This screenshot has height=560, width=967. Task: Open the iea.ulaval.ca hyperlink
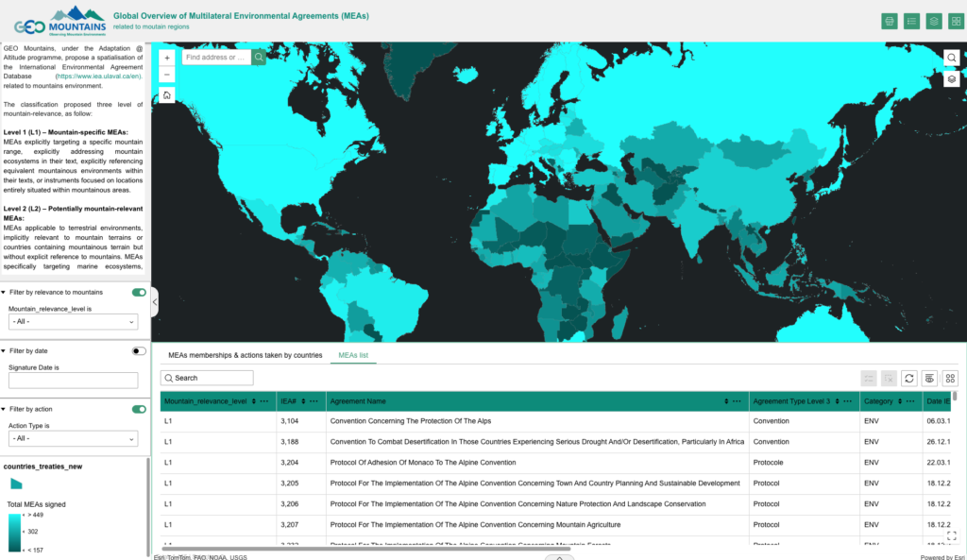pyautogui.click(x=104, y=76)
